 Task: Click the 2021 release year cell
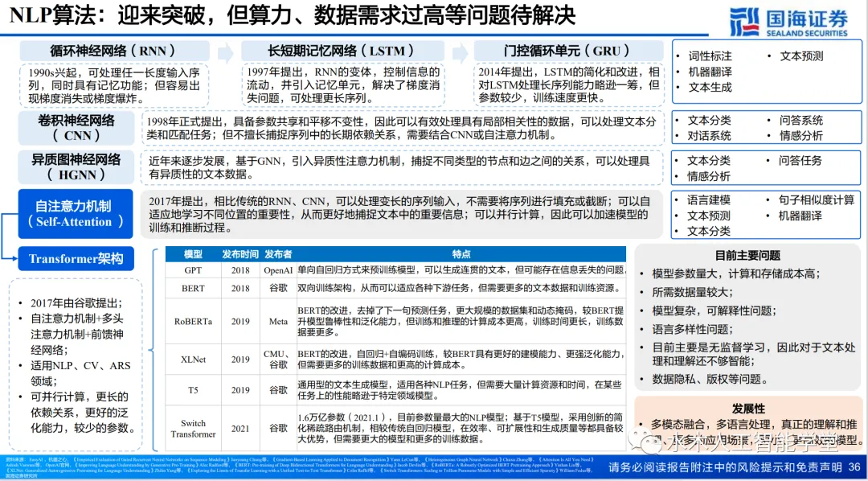(x=240, y=429)
